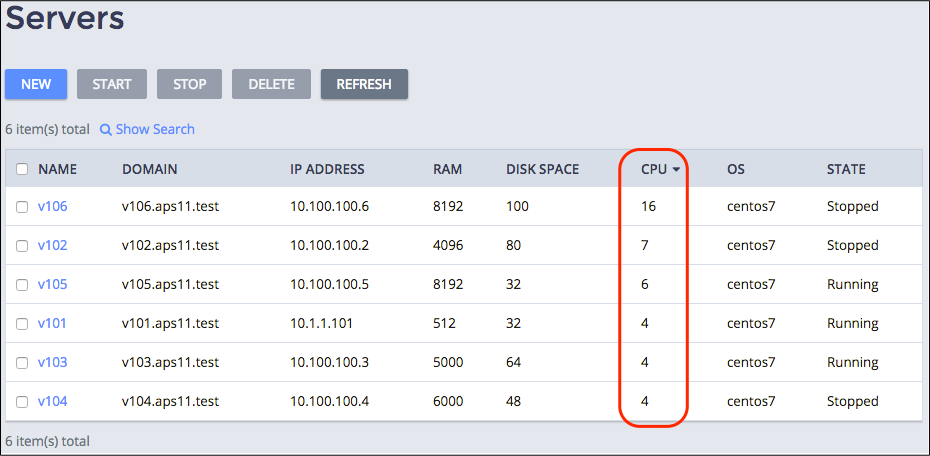Check the v104 row checkbox
The image size is (930, 456).
pyautogui.click(x=22, y=402)
